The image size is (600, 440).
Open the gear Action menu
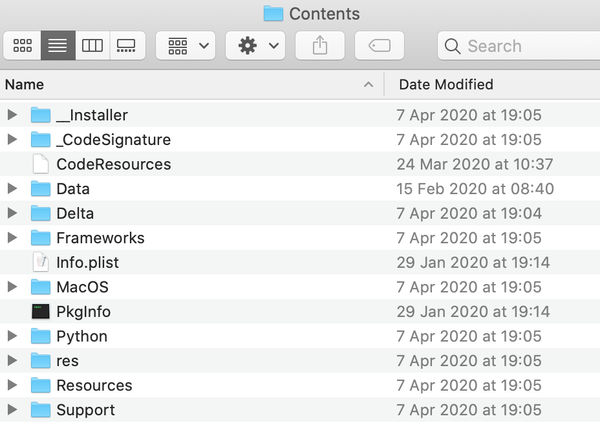coord(256,46)
